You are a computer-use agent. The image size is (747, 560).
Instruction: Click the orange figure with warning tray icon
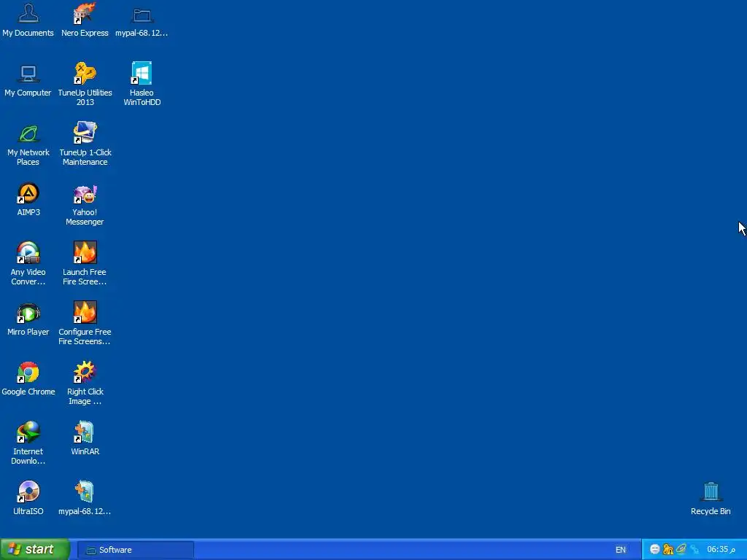coord(668,550)
